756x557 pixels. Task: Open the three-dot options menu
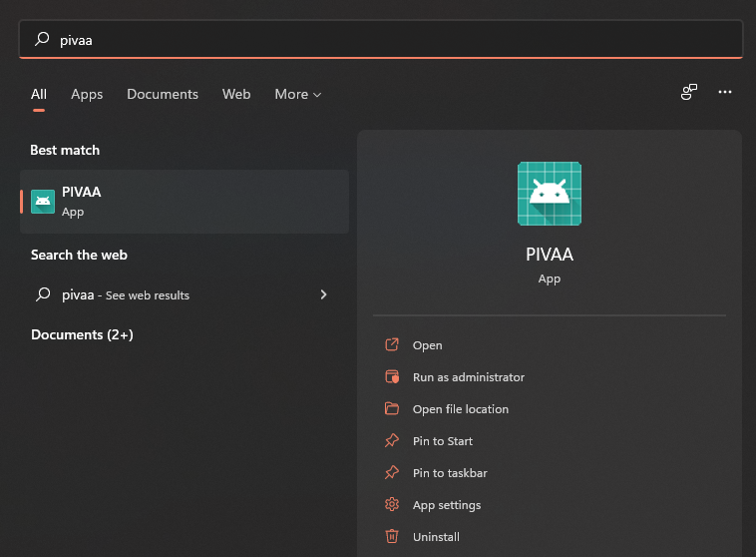(725, 93)
